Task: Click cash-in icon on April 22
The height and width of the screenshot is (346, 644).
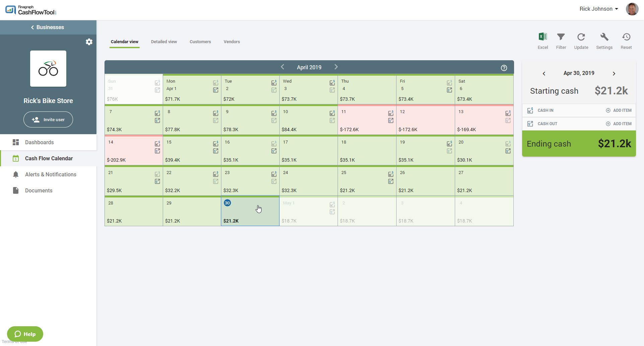Action: coord(216,174)
